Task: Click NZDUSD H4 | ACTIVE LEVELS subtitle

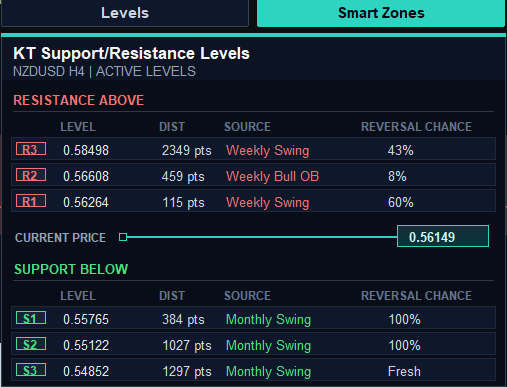Action: [x=104, y=71]
